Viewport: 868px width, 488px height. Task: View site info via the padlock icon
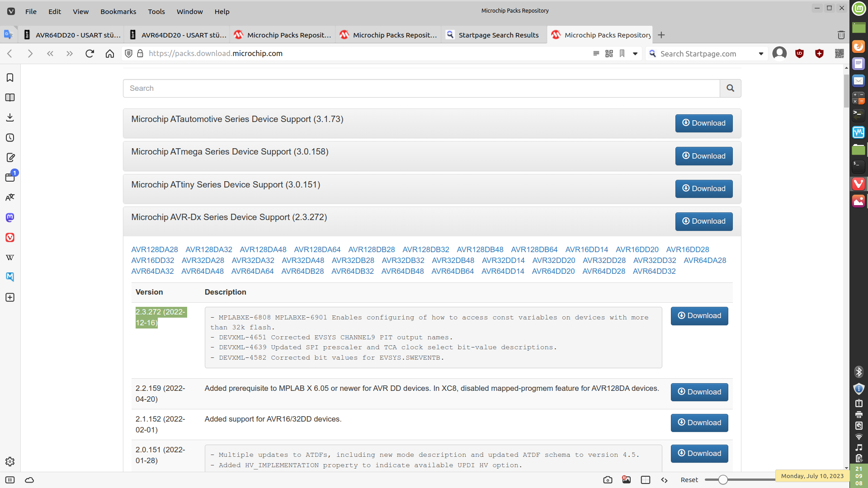[x=140, y=54]
